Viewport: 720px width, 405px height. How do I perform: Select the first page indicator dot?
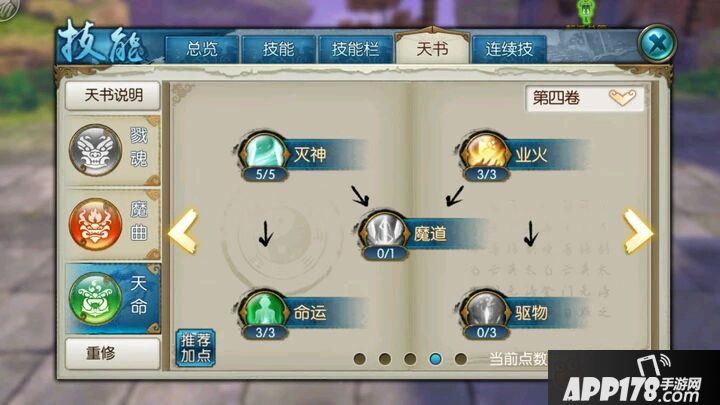point(360,359)
